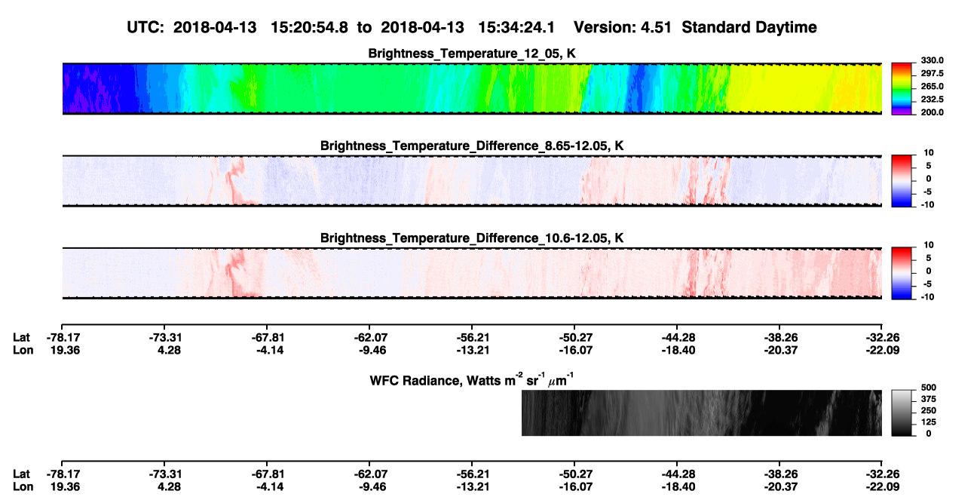Click the 'Lat' label on the axis above WFC panel

coord(22,337)
